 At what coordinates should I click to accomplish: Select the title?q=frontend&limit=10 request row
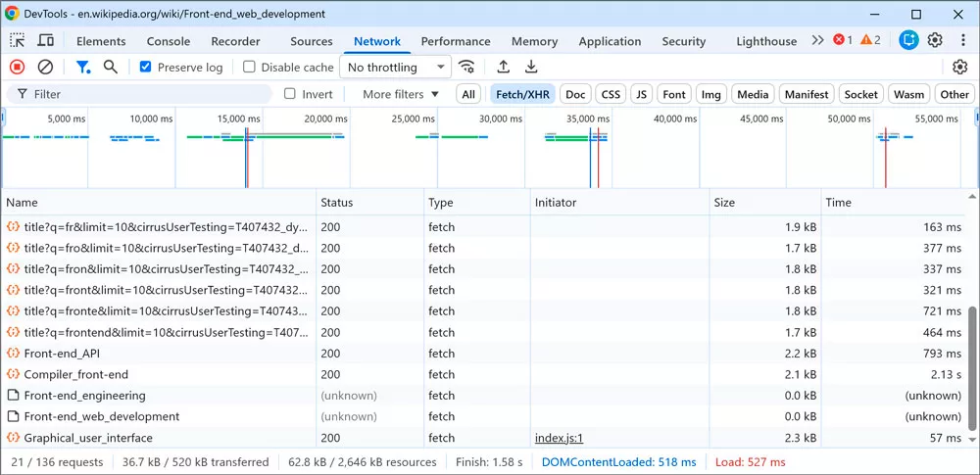tap(482, 332)
